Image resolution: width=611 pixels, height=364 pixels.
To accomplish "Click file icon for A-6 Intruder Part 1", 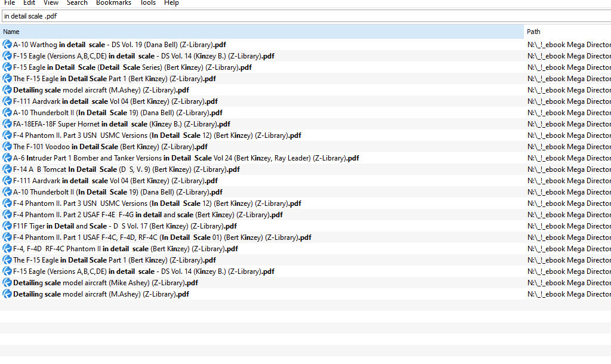I will pos(7,158).
